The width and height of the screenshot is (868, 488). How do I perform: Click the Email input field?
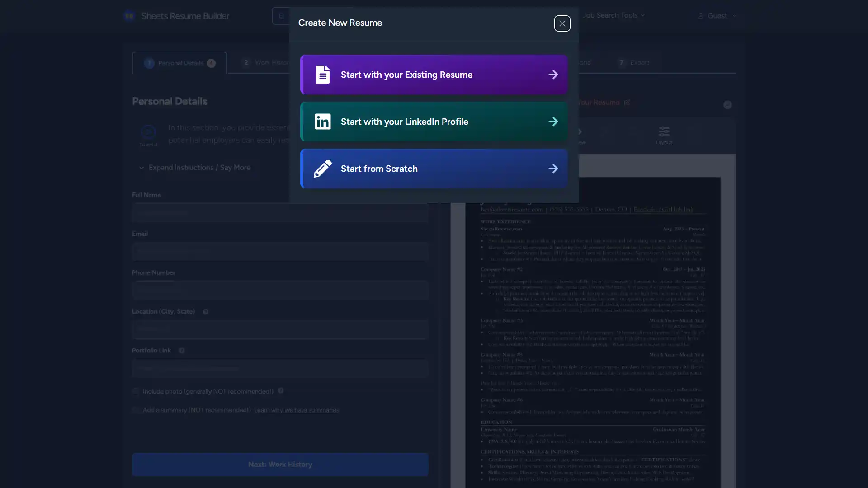point(280,252)
